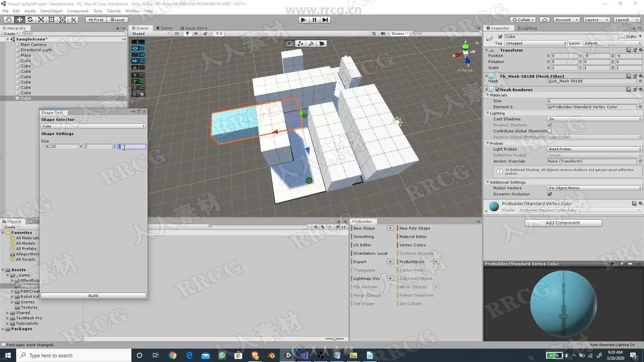Select the Scale tool

(x=41, y=20)
